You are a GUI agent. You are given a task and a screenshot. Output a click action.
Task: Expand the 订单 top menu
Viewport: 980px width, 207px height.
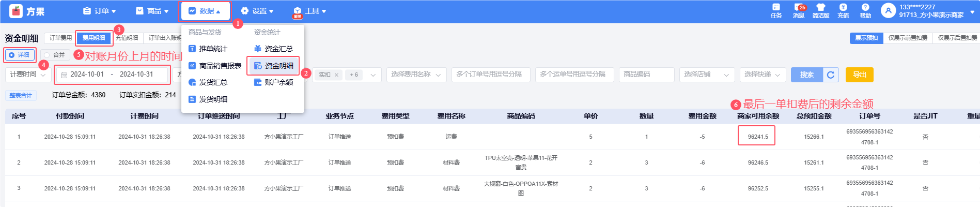click(99, 11)
